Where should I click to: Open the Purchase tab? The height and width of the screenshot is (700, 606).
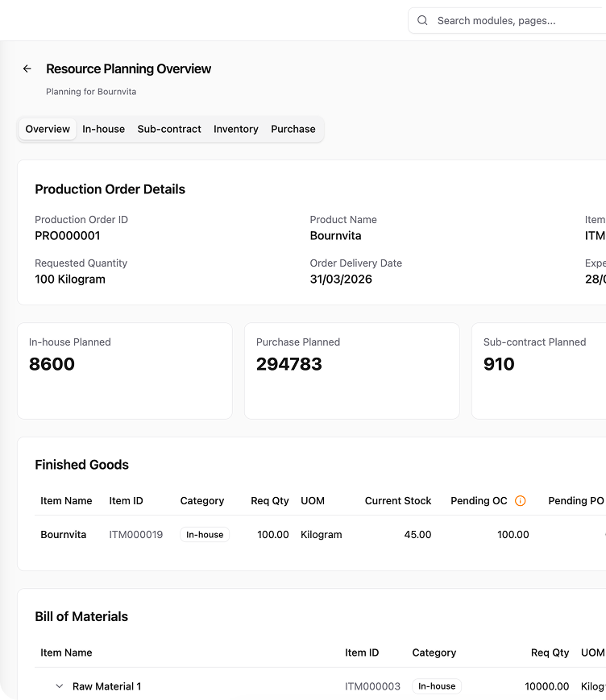pyautogui.click(x=293, y=129)
